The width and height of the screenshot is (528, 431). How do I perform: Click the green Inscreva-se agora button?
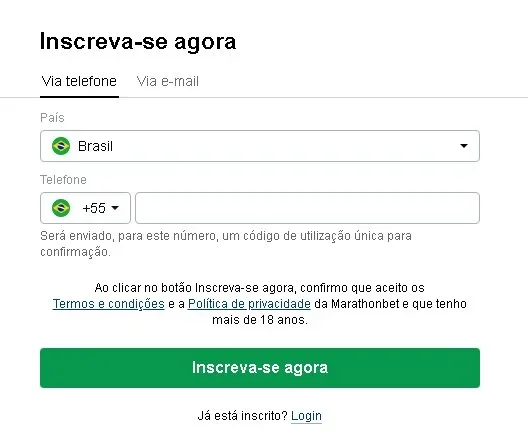pyautogui.click(x=260, y=368)
